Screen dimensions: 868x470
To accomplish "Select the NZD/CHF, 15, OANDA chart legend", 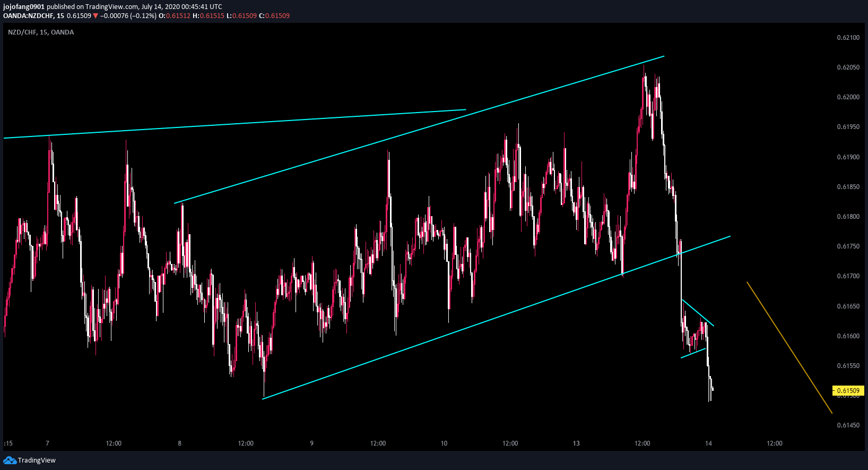I will click(41, 32).
